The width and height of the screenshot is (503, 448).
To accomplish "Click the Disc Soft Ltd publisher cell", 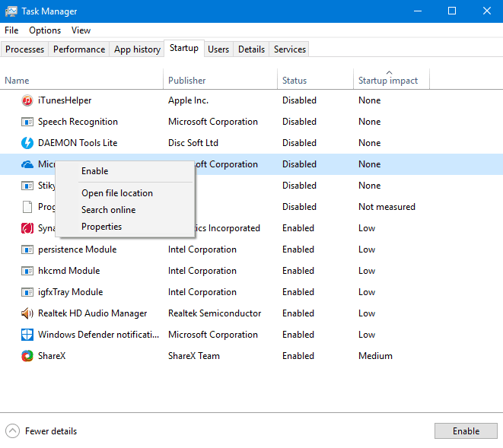I will (193, 143).
